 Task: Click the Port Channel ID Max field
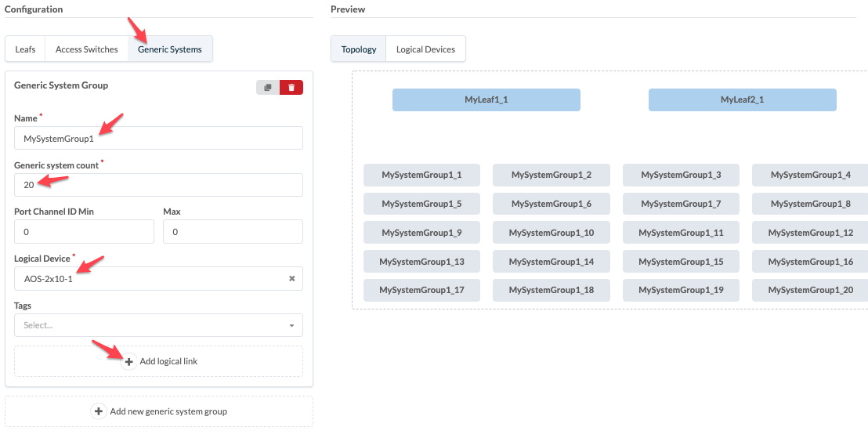pyautogui.click(x=233, y=232)
